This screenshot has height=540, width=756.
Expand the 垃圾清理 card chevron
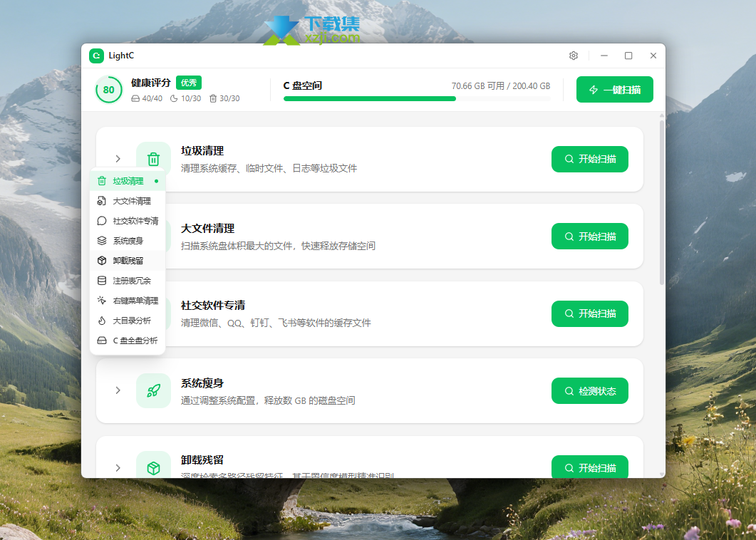[x=118, y=159]
